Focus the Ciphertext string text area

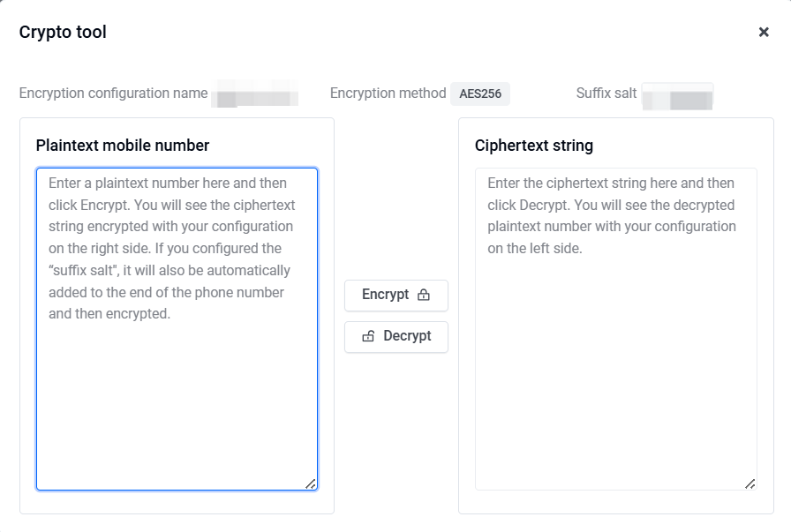[616, 329]
